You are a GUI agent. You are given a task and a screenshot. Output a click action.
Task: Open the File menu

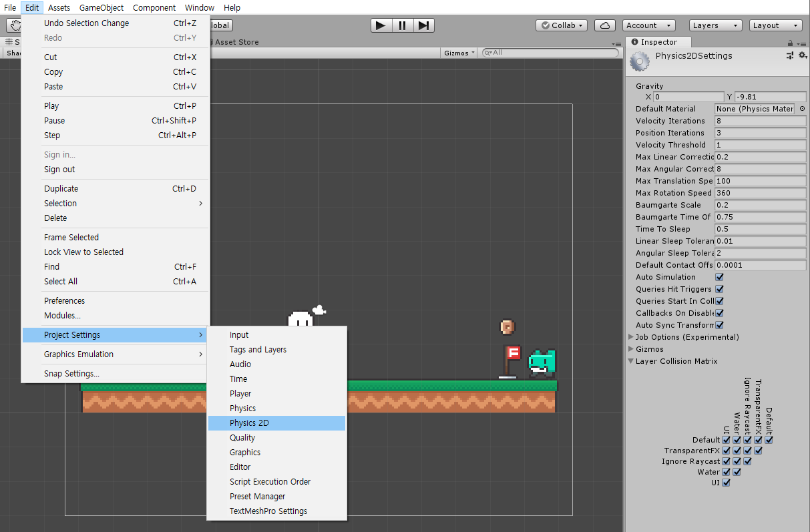click(x=10, y=8)
